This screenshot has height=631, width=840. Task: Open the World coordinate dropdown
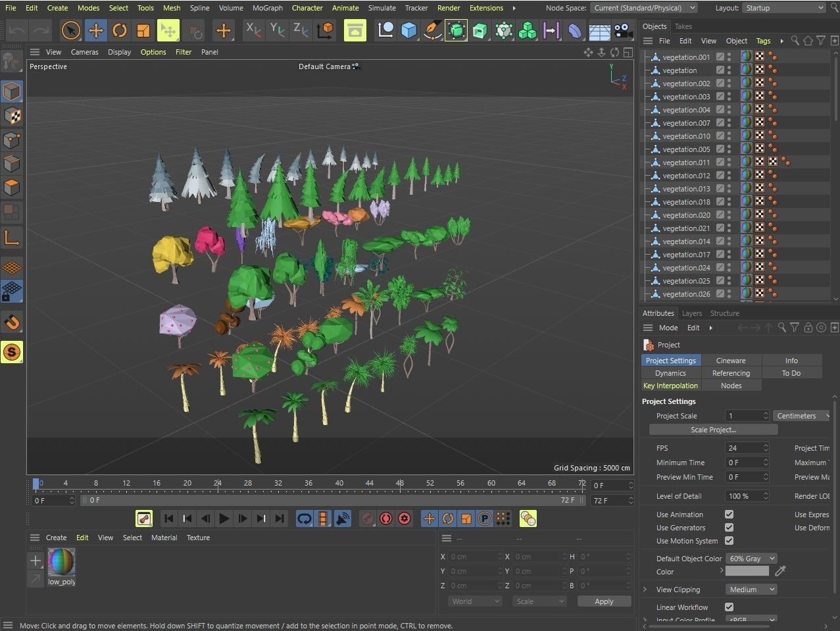(474, 601)
